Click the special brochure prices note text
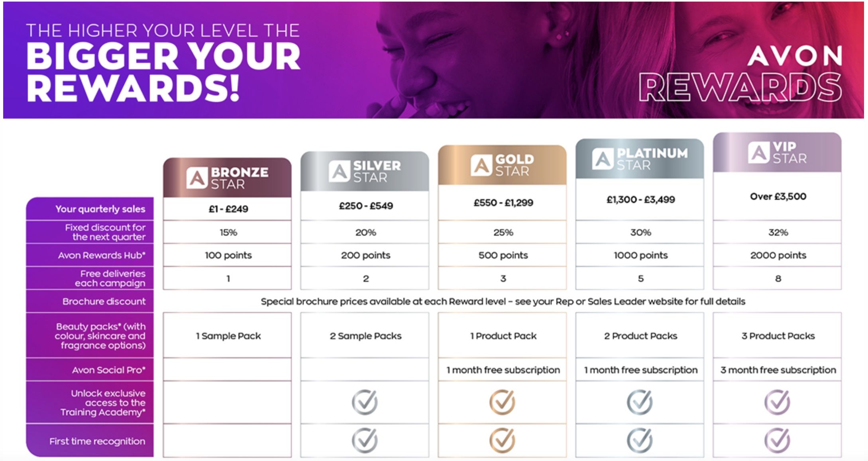 point(503,301)
